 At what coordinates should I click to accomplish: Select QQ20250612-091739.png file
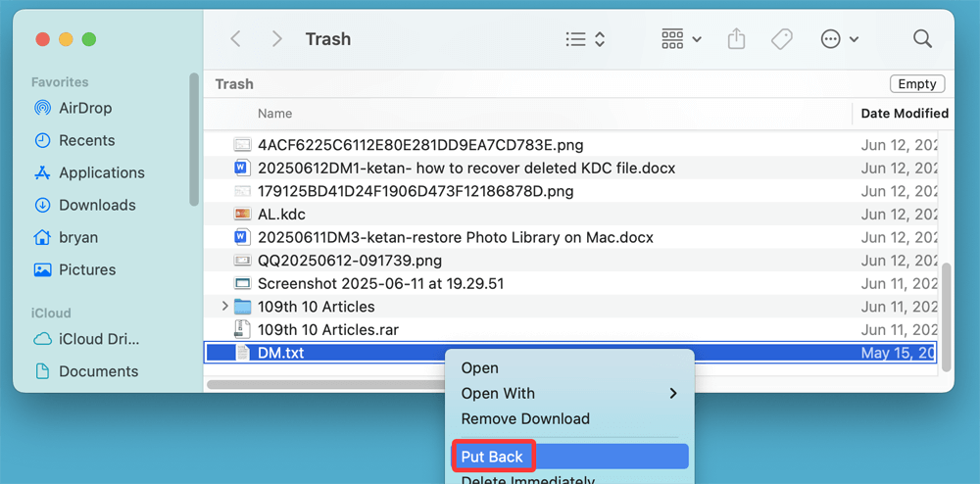(x=570, y=261)
